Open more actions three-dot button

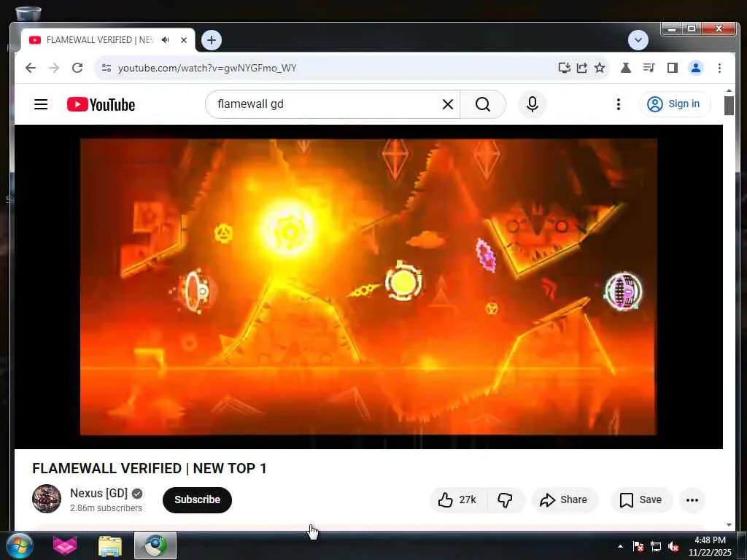coord(692,500)
